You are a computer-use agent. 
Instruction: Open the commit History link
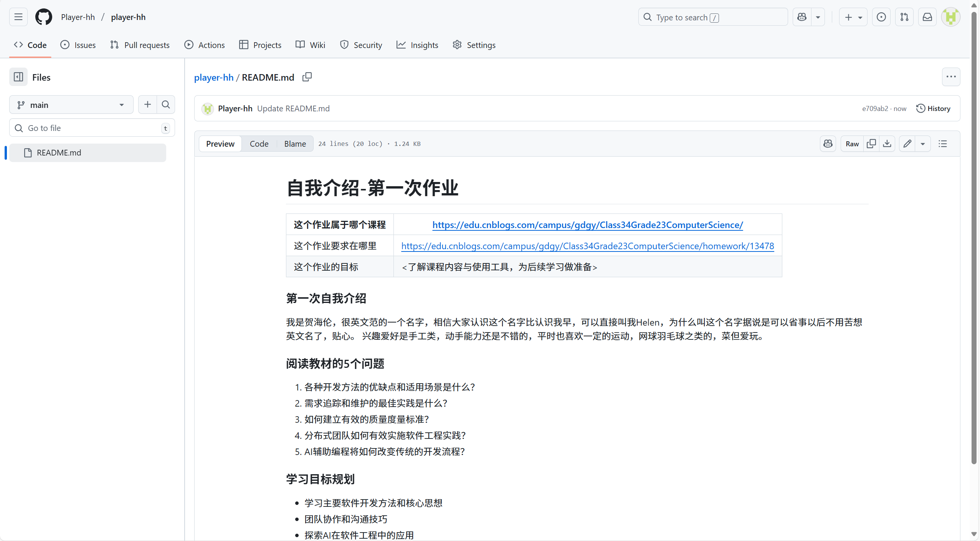coord(933,108)
